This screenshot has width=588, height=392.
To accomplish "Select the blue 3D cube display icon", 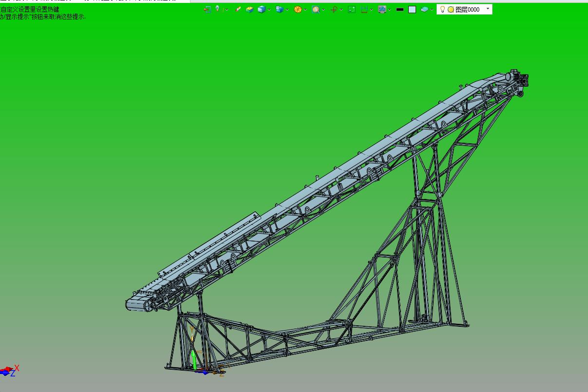I will point(262,9).
